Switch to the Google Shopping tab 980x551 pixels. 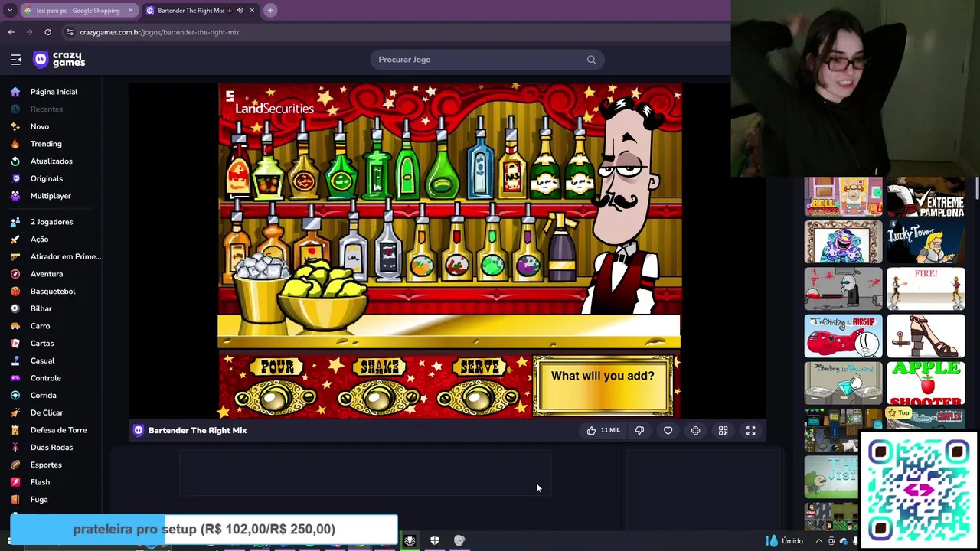tap(78, 11)
